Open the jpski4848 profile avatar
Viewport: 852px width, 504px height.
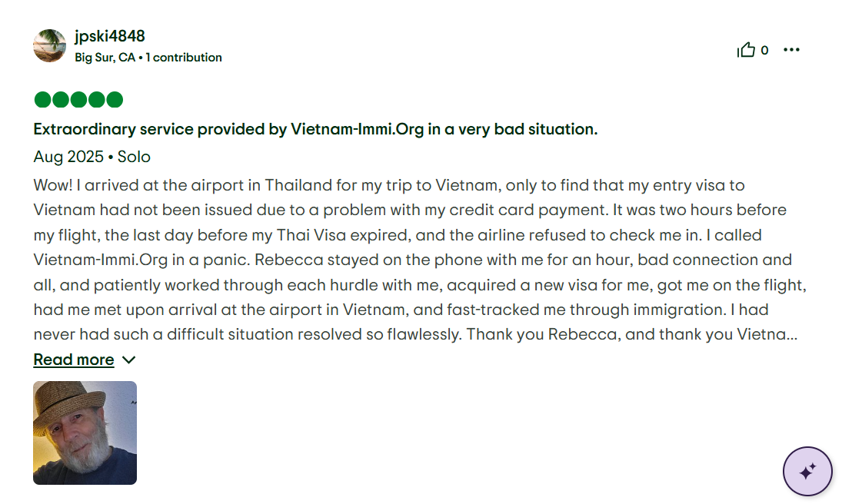(50, 46)
